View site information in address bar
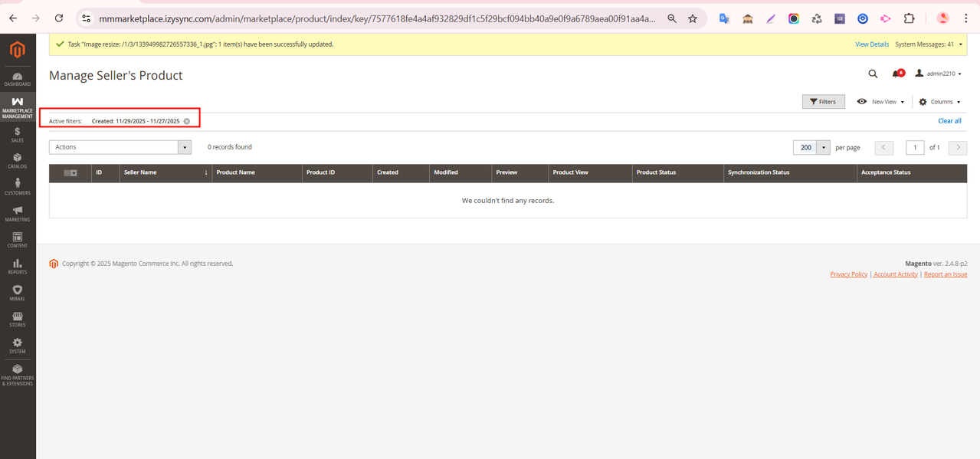The height and width of the screenshot is (459, 980). (86, 18)
